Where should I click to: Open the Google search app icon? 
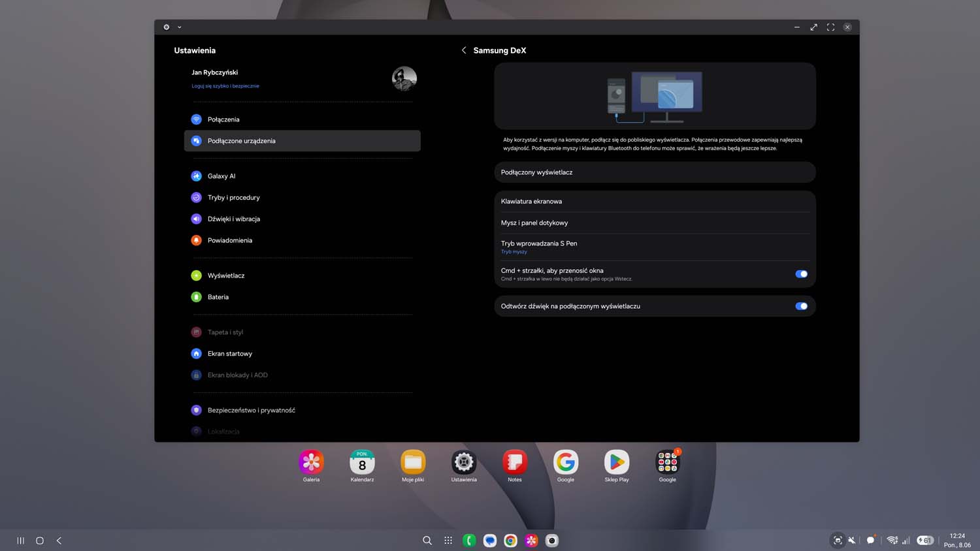coord(566,462)
